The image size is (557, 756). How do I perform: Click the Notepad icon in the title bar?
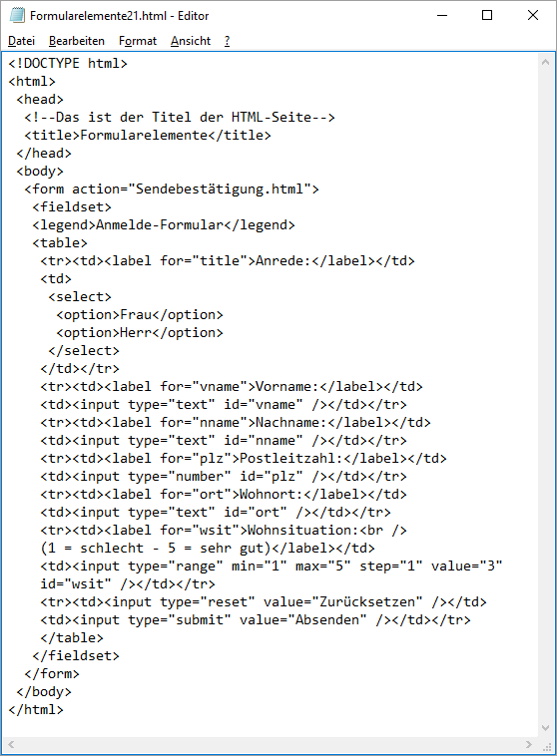17,15
